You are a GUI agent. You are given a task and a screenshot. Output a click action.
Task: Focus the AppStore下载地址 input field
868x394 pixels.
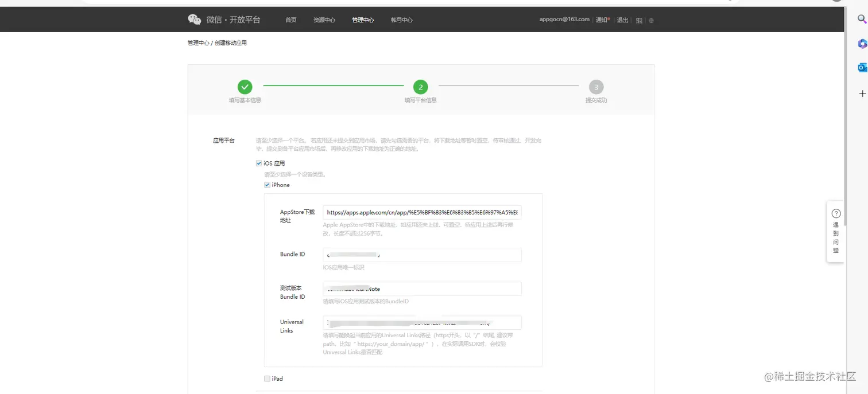422,212
